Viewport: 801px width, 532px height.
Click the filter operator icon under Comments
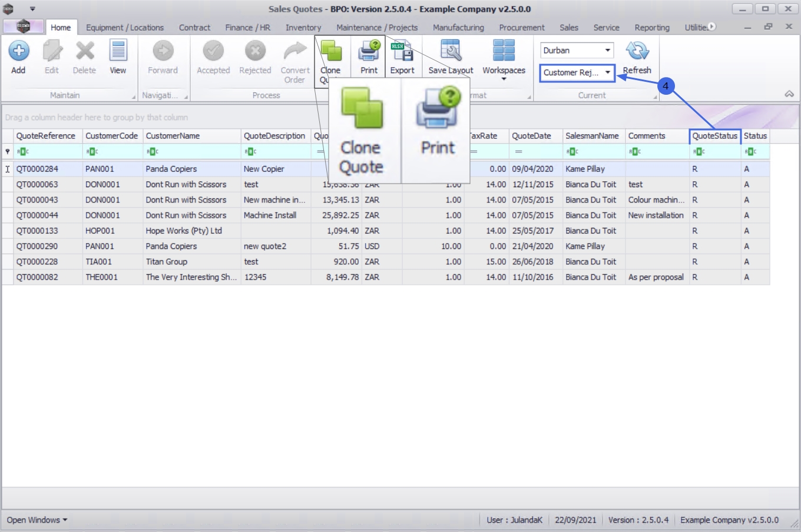(634, 152)
